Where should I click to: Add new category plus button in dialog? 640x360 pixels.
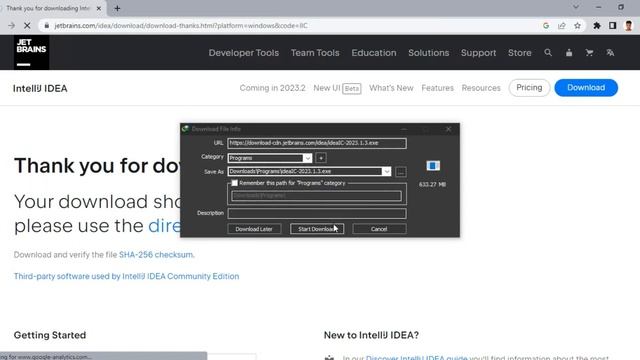(x=321, y=158)
